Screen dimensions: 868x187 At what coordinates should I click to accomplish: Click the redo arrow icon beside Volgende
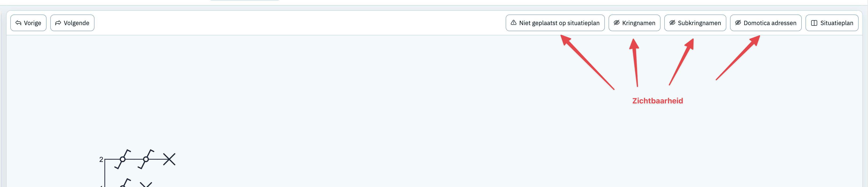(58, 23)
